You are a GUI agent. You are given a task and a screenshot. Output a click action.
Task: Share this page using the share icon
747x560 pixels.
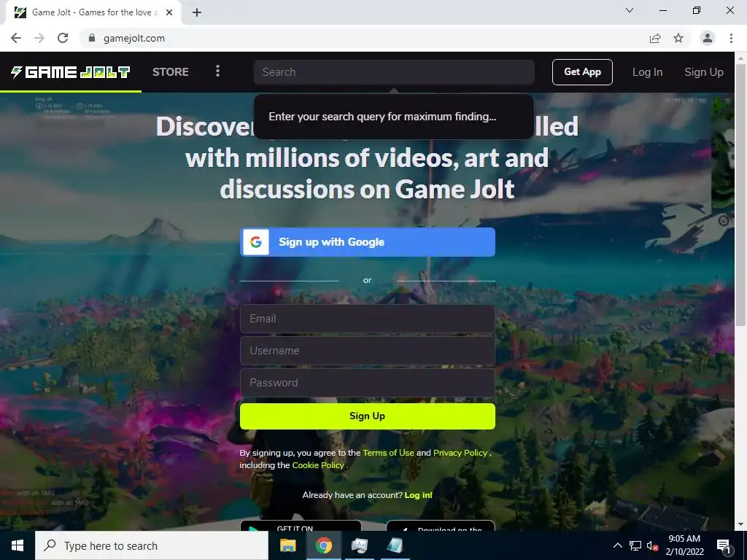coord(655,38)
